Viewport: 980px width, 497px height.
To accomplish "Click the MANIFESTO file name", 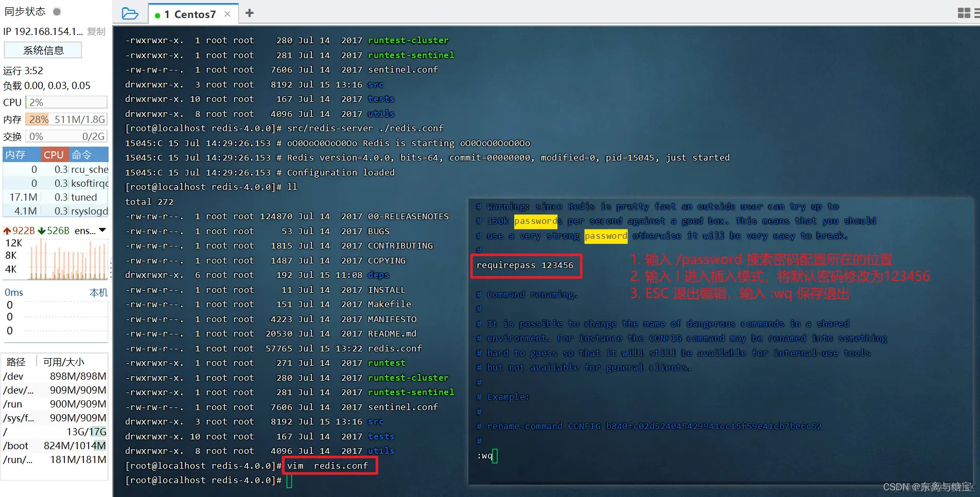I will click(392, 319).
